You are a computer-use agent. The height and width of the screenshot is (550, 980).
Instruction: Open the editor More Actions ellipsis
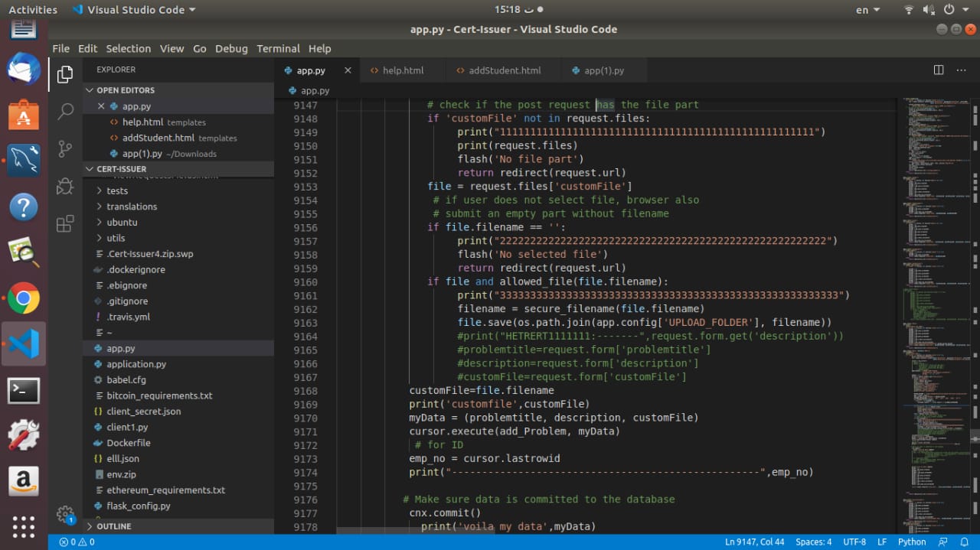[962, 70]
